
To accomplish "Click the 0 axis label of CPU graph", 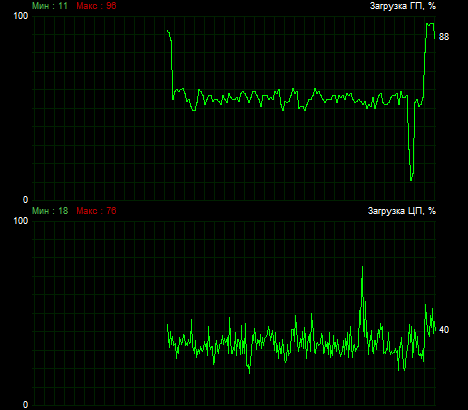I will coord(25,405).
